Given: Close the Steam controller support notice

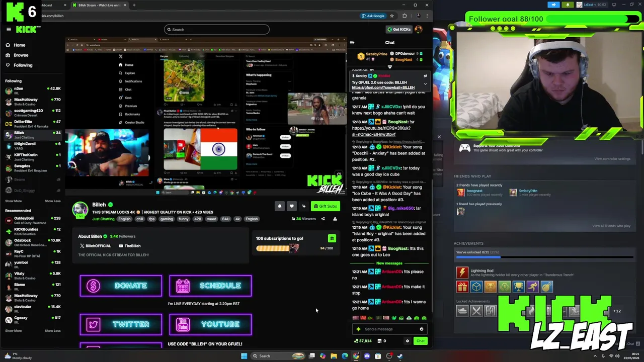Looking at the screenshot, I should click(439, 137).
